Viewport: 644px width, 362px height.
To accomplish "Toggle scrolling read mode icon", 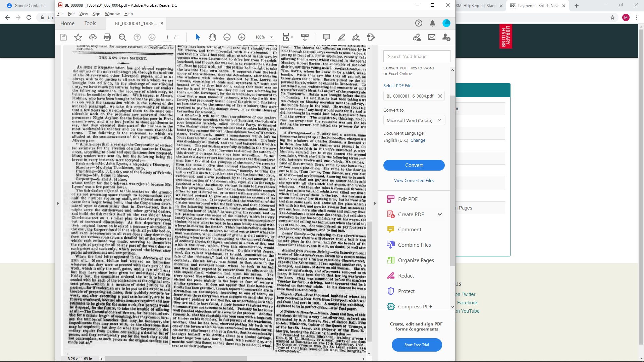I will pyautogui.click(x=305, y=37).
